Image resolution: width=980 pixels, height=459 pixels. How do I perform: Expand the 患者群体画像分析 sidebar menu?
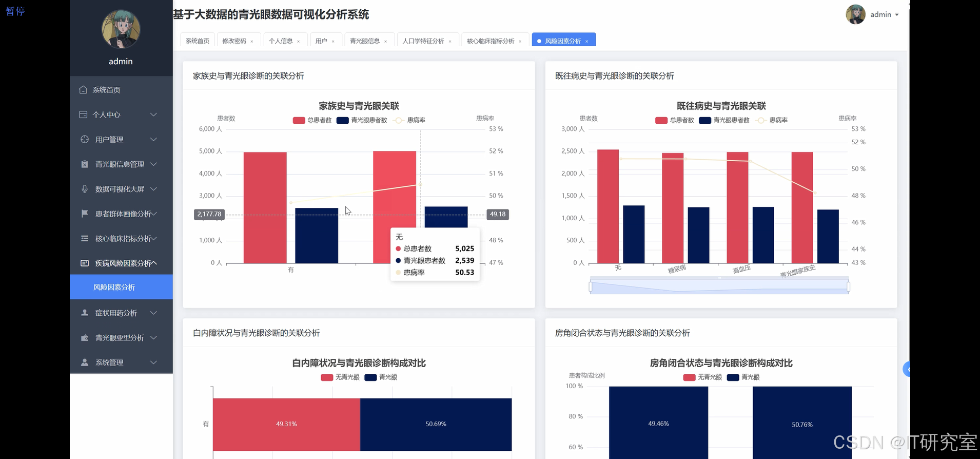click(x=153, y=214)
